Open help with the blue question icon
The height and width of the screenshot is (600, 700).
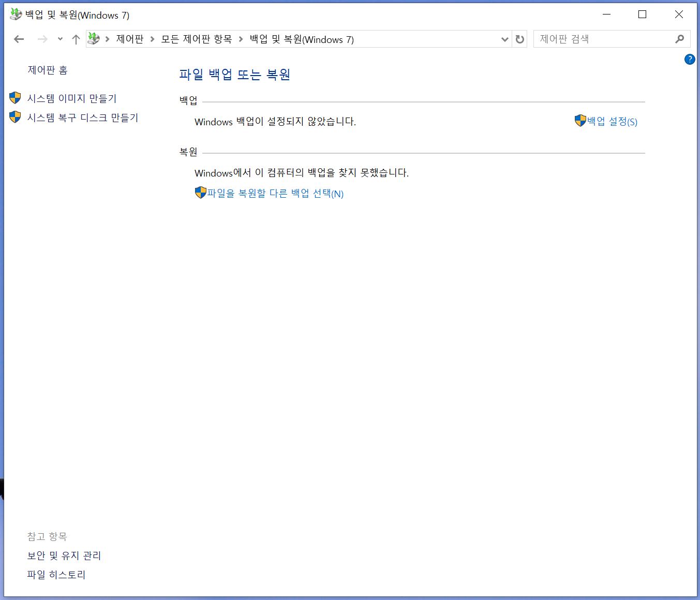(x=690, y=59)
